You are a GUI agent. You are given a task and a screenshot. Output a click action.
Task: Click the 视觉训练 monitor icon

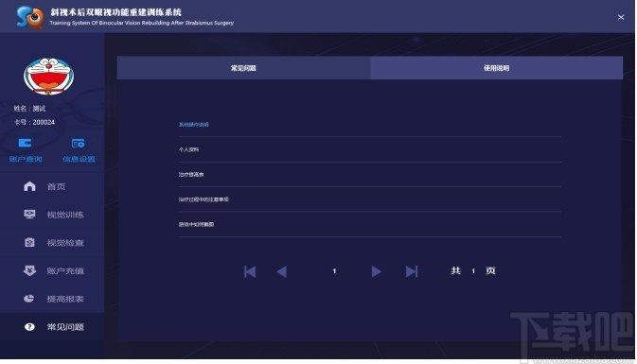(29, 215)
